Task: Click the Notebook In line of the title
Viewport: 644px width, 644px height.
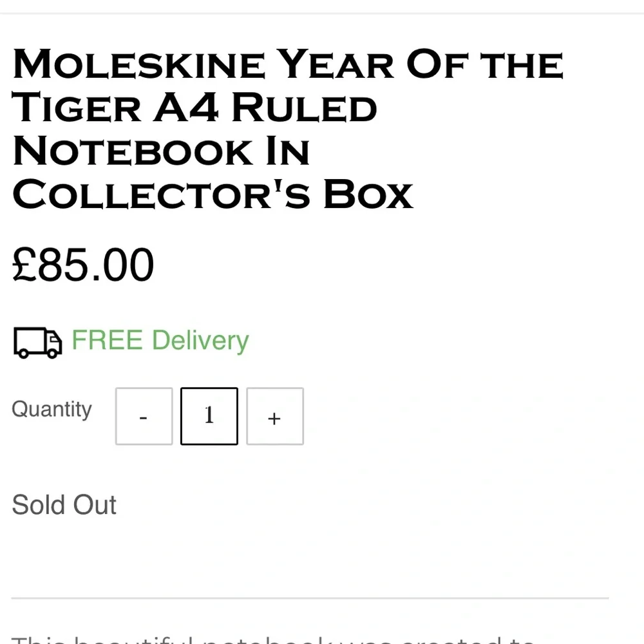Action: click(x=161, y=150)
